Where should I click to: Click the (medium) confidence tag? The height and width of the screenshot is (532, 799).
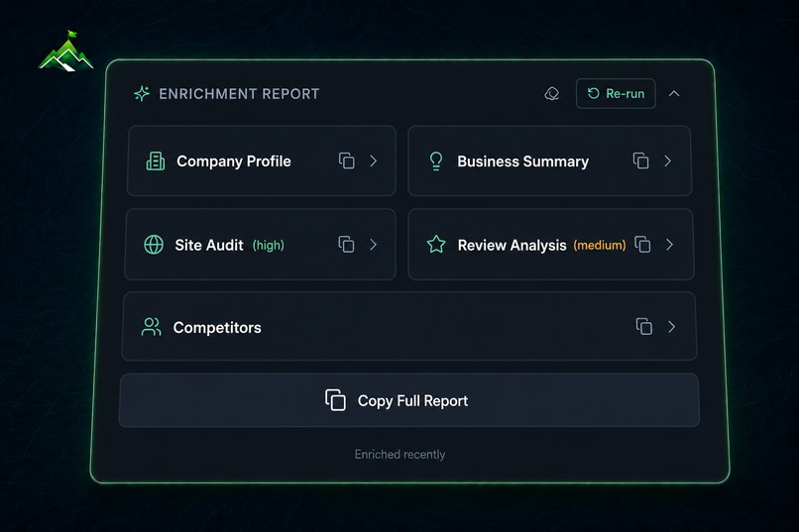(600, 246)
